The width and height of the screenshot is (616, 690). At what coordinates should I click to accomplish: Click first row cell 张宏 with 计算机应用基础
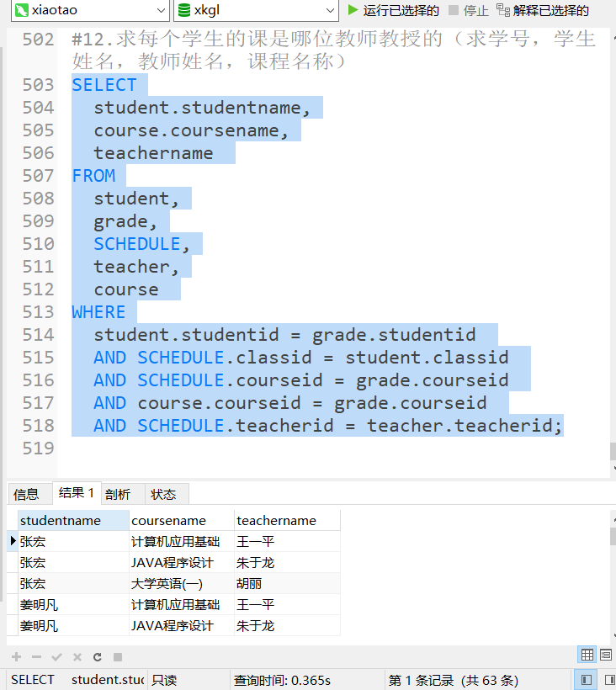point(73,542)
